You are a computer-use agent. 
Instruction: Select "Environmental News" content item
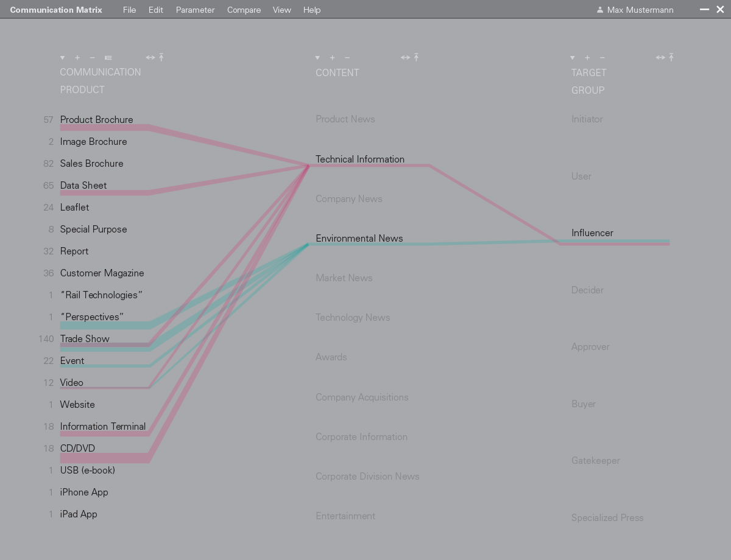[359, 239]
